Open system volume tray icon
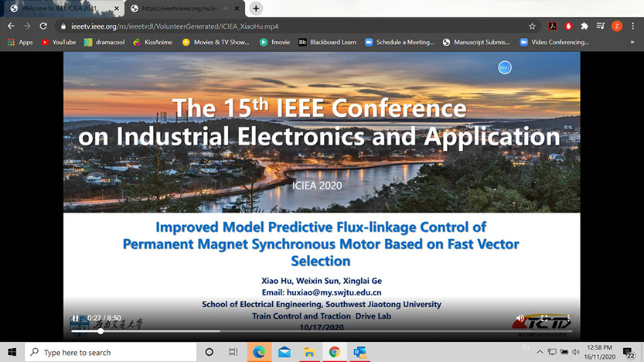The width and height of the screenshot is (644, 362). point(576,352)
